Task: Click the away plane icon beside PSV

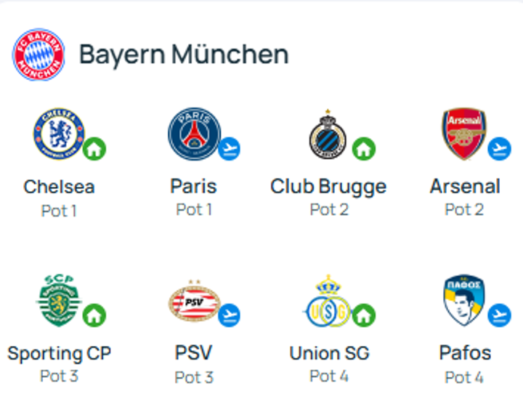Action: pyautogui.click(x=230, y=315)
